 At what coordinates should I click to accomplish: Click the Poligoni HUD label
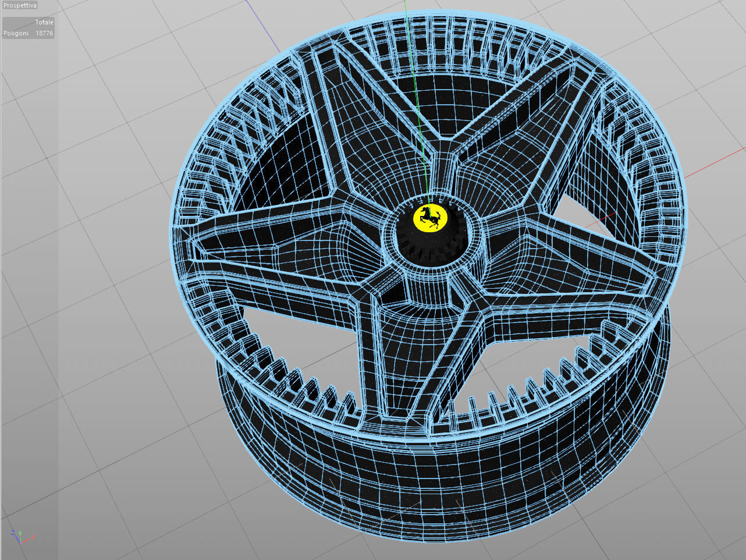tap(16, 33)
